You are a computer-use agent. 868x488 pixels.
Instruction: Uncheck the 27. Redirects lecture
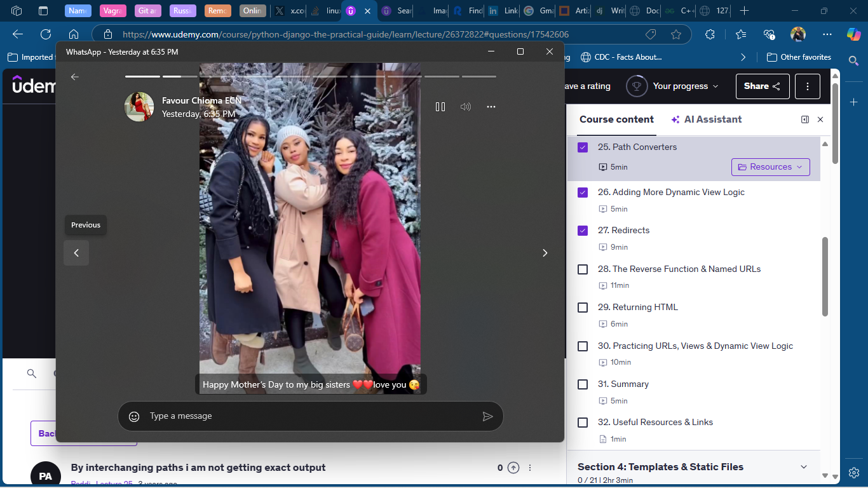583,231
